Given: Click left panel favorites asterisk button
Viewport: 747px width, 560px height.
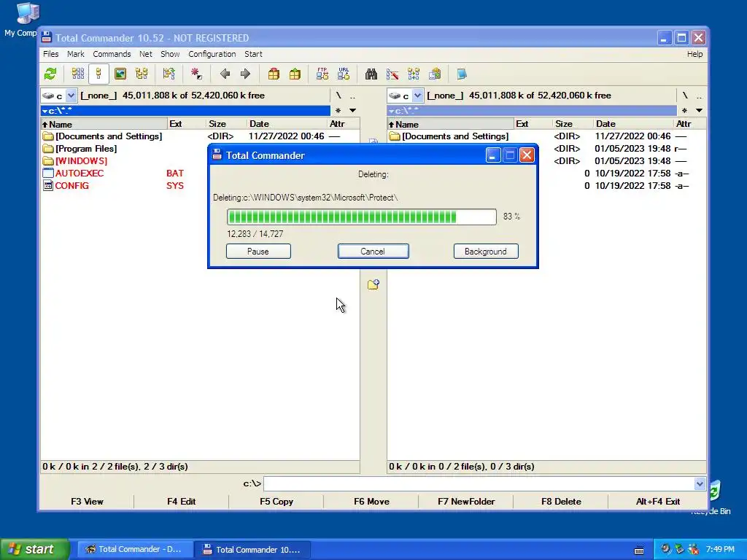Looking at the screenshot, I should (x=338, y=111).
